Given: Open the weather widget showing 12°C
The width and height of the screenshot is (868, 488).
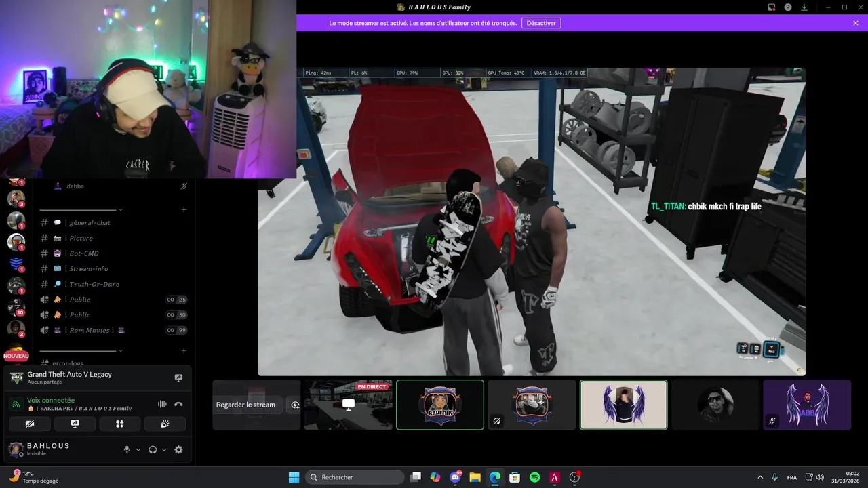Looking at the screenshot, I should point(34,477).
